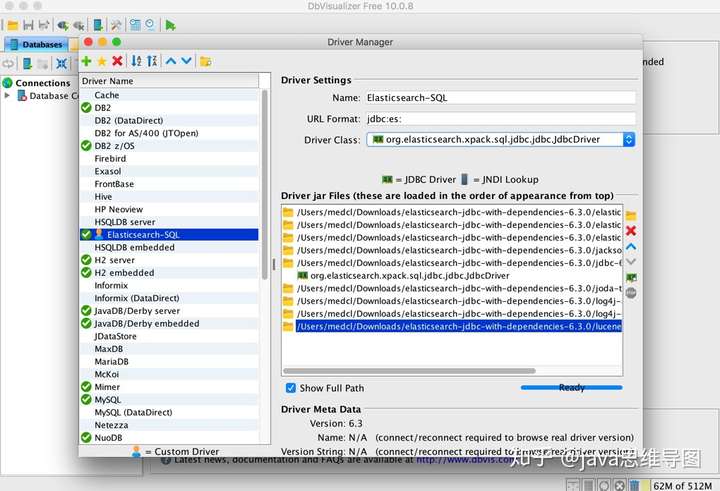Move selected driver down with blue arrow

[x=186, y=61]
